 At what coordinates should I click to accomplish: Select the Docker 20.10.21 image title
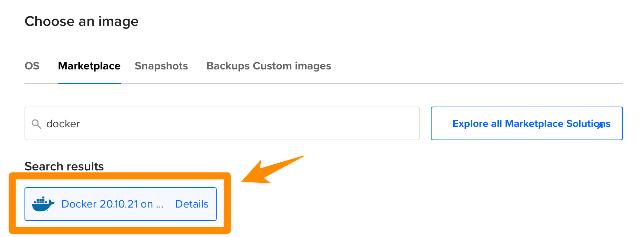(107, 204)
